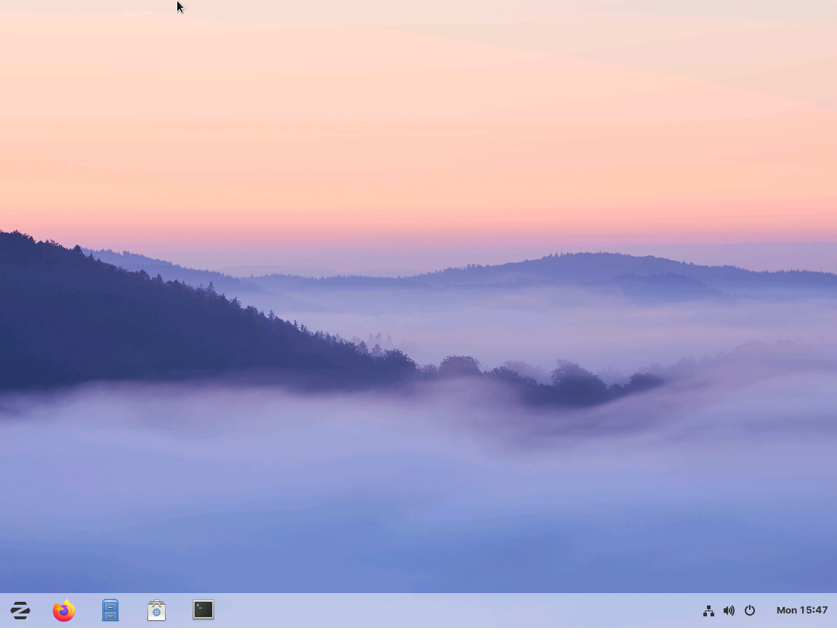This screenshot has height=644, width=837.
Task: Click the power icon in system tray
Action: click(750, 611)
